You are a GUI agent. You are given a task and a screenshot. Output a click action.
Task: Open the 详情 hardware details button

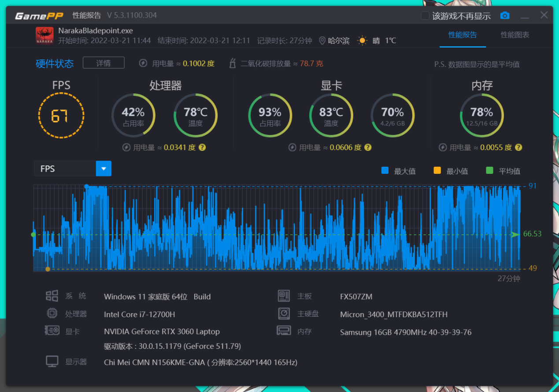coord(104,63)
